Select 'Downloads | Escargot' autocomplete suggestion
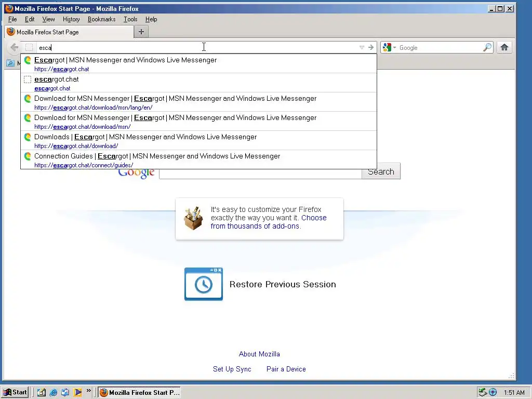 (x=198, y=141)
